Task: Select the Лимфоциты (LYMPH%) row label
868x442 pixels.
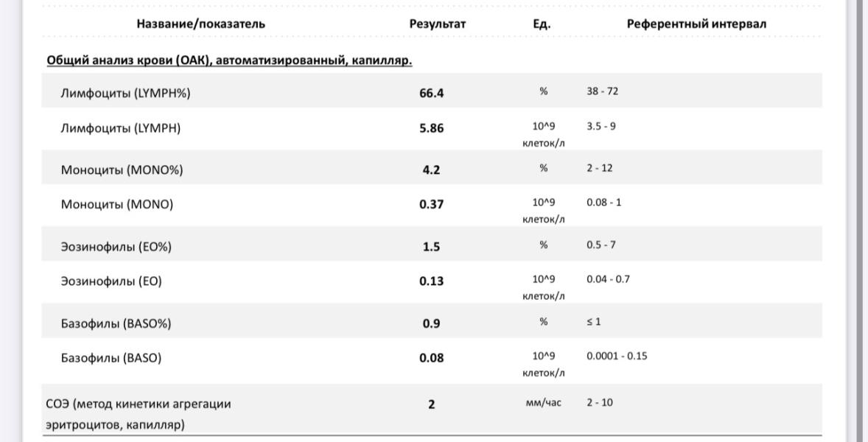Action: click(125, 93)
